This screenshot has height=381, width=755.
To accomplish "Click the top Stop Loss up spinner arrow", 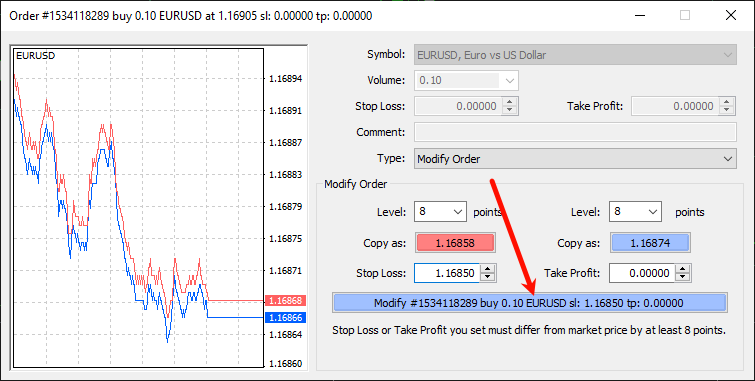I will pos(509,102).
